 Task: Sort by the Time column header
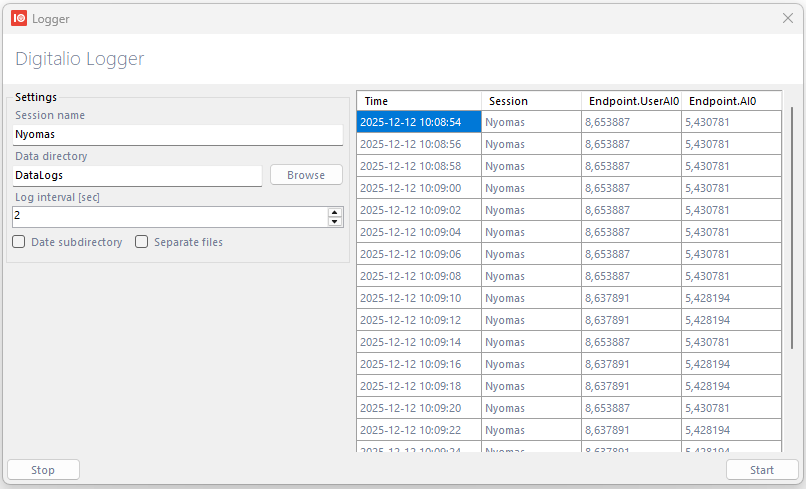click(419, 101)
